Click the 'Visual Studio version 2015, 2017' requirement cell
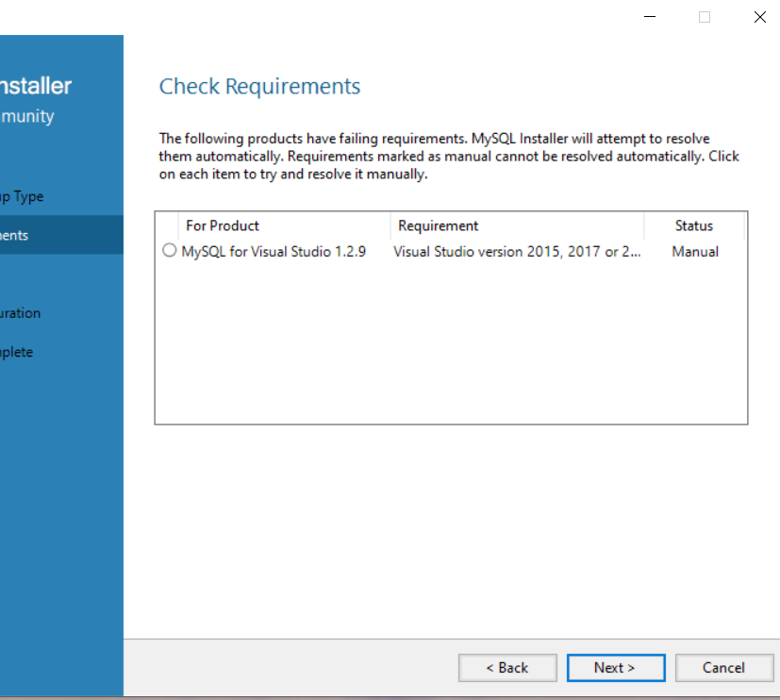The image size is (780, 700). [x=517, y=252]
